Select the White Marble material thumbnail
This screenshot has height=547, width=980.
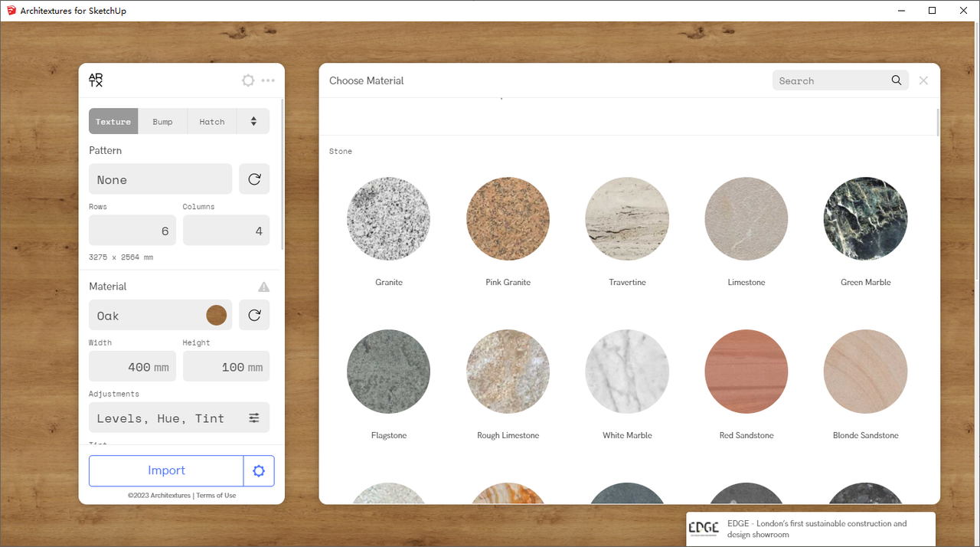[x=627, y=372]
